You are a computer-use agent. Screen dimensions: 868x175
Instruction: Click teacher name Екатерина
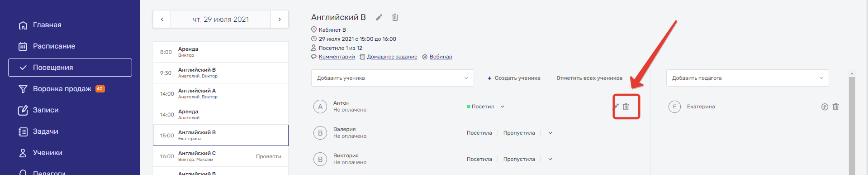[701, 107]
